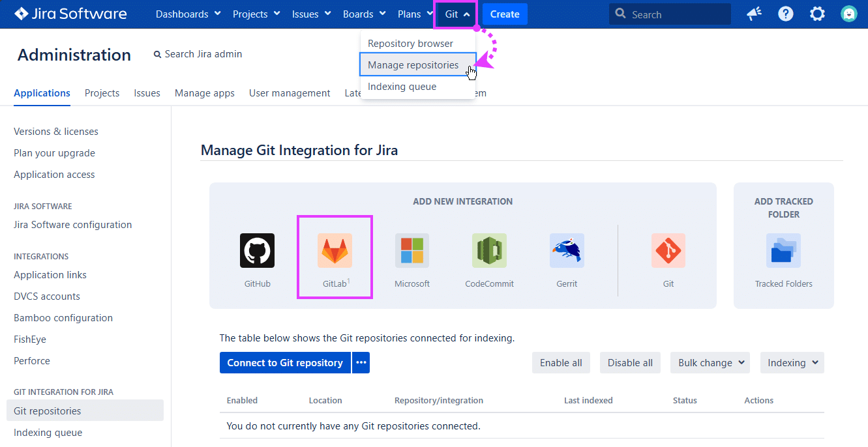Select the GitLab integration icon
Viewport: 868px width, 447px height.
pos(335,251)
